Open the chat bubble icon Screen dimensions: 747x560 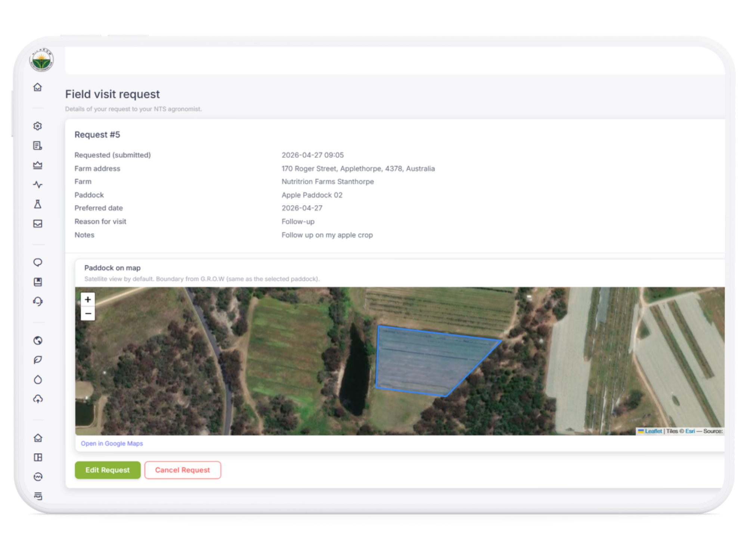point(38,262)
